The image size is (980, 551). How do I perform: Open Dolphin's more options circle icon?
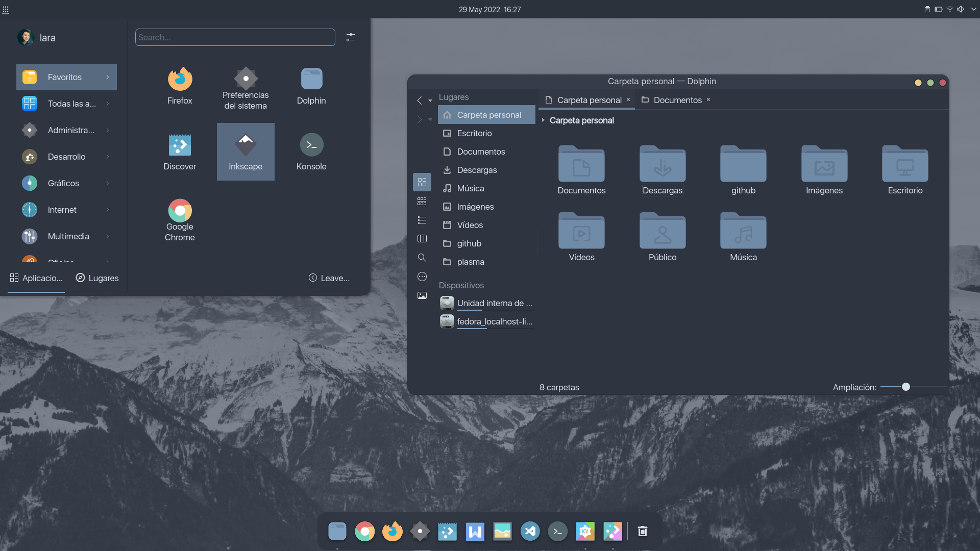[422, 277]
